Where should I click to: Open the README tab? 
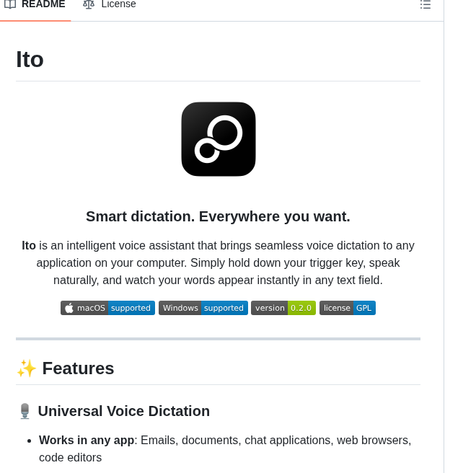(x=43, y=4)
